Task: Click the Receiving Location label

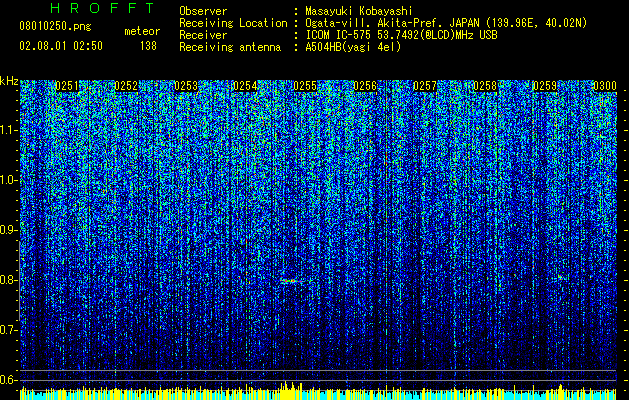Action: click(233, 23)
